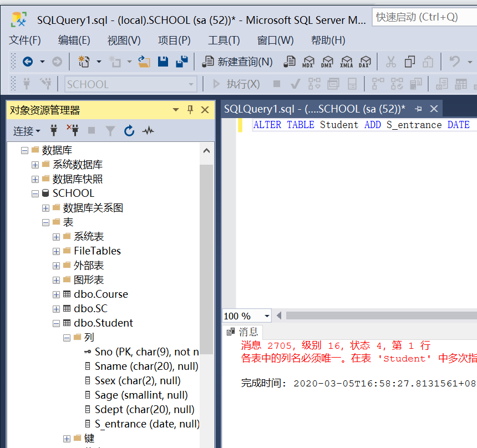Viewport: 477px width, 448px height.
Task: Open Activity Monitor pulse icon
Action: [148, 131]
